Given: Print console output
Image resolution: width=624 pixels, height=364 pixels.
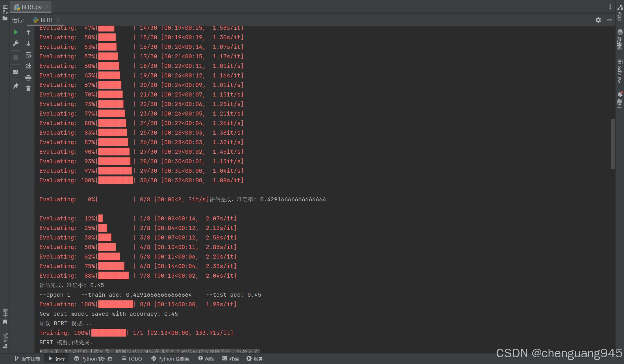Looking at the screenshot, I should (x=28, y=77).
